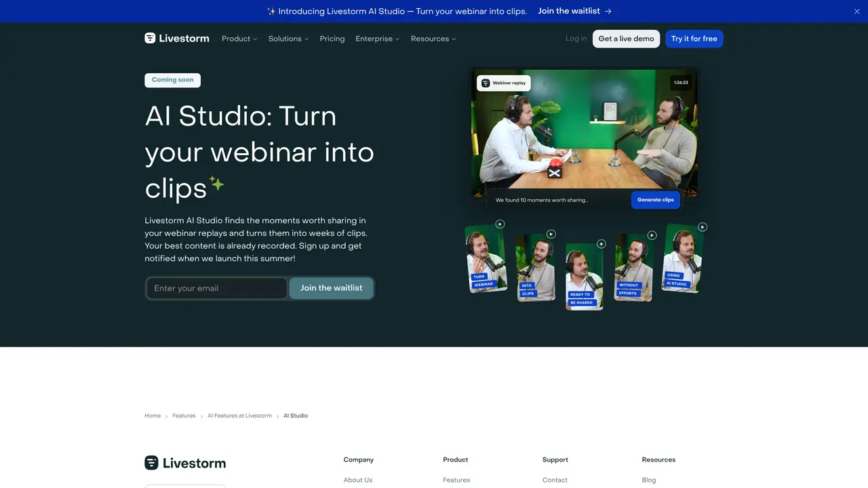Open the Pricing page
The height and width of the screenshot is (488, 868).
tap(332, 39)
